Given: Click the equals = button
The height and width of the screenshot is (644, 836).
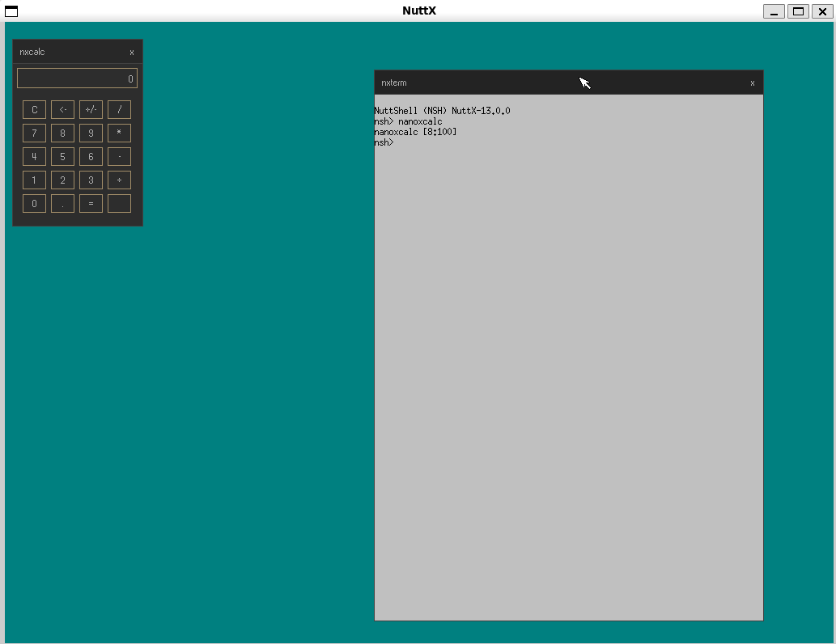Looking at the screenshot, I should [x=91, y=204].
